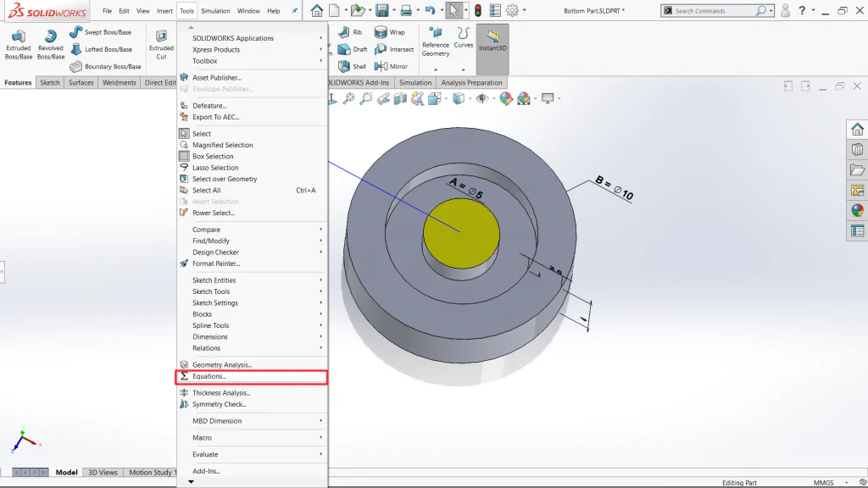Screen dimensions: 868x488
Task: Choose the Mirror feature tool
Action: (x=391, y=66)
